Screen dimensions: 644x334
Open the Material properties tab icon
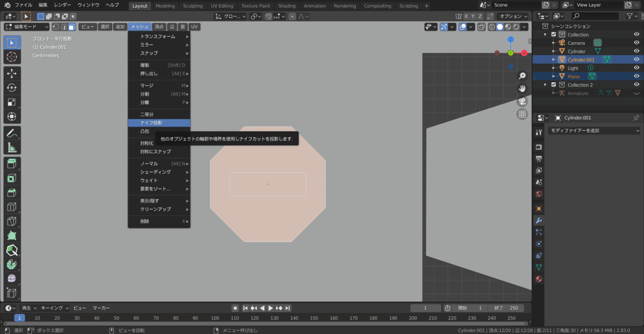click(x=539, y=279)
